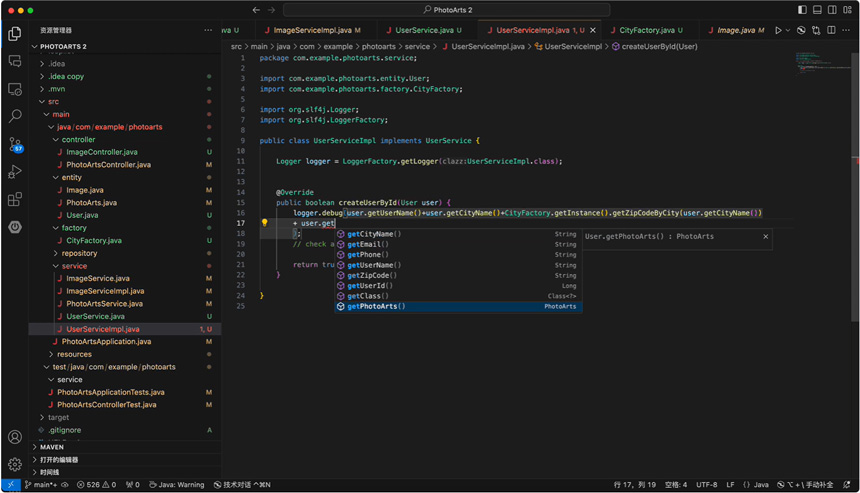Open the Explorer view in activity bar
Screen dimensions: 860x493
[x=15, y=34]
